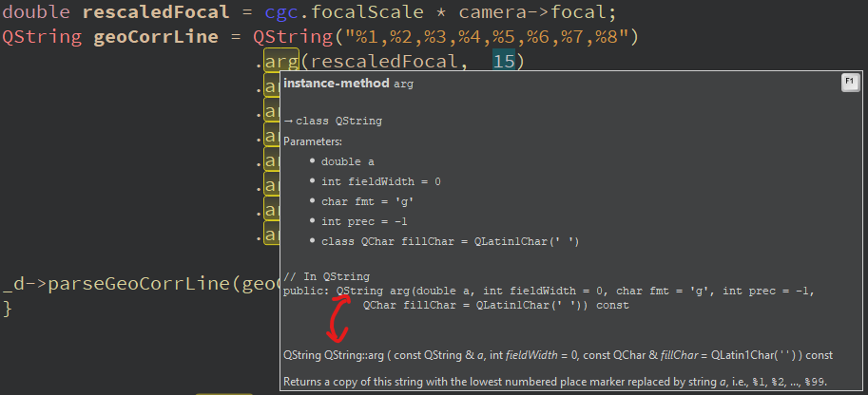
Task: Click the QChar fillChar parameter entry
Action: (450, 241)
